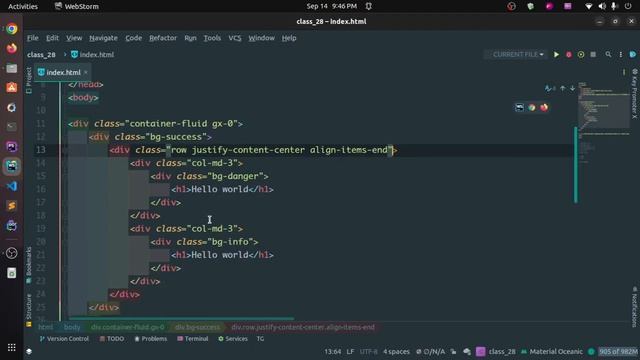Open the Refactor menu
The width and height of the screenshot is (640, 360).
163,38
